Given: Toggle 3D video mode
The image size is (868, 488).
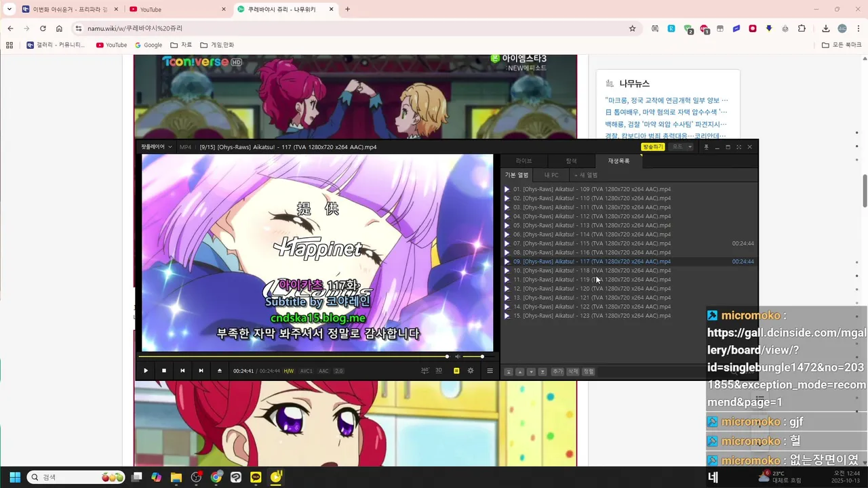Looking at the screenshot, I should (439, 371).
